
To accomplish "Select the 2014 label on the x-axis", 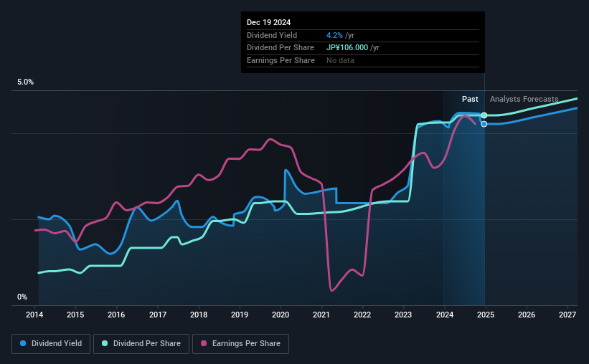I will tap(35, 315).
